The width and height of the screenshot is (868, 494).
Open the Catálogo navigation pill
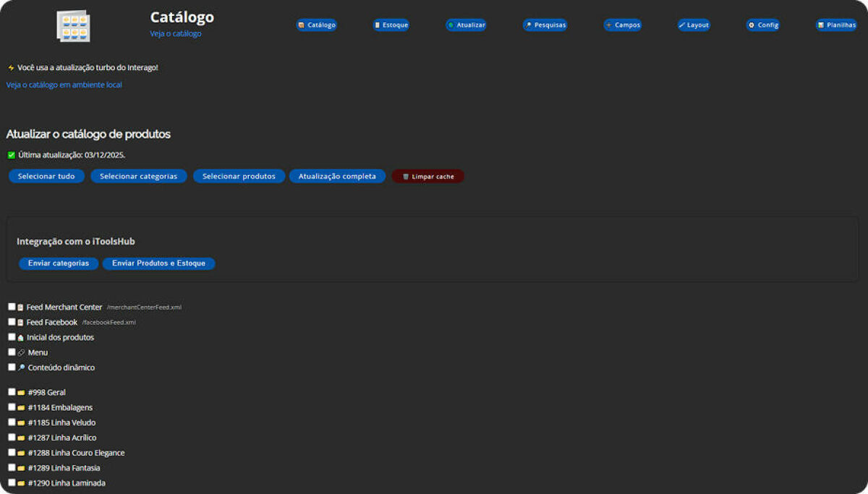click(x=316, y=25)
